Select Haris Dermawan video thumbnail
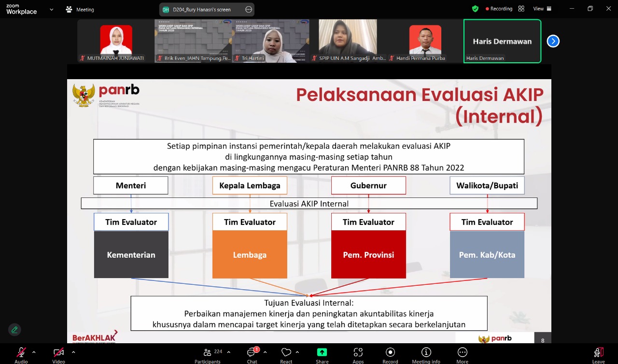Screen dimensions: 618x364 502,41
